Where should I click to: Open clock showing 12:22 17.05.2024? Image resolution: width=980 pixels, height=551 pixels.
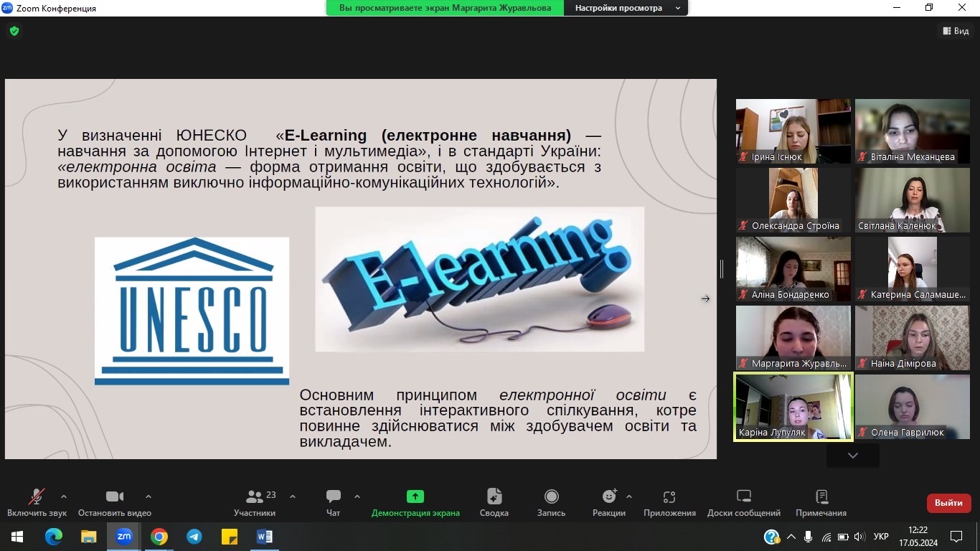point(918,537)
